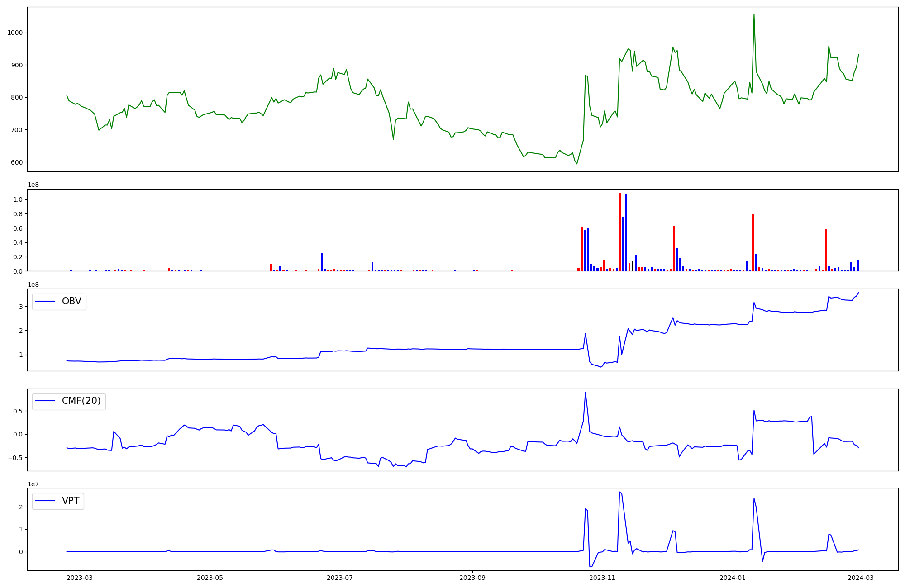Click the blue line sample in OBV legend

point(45,302)
